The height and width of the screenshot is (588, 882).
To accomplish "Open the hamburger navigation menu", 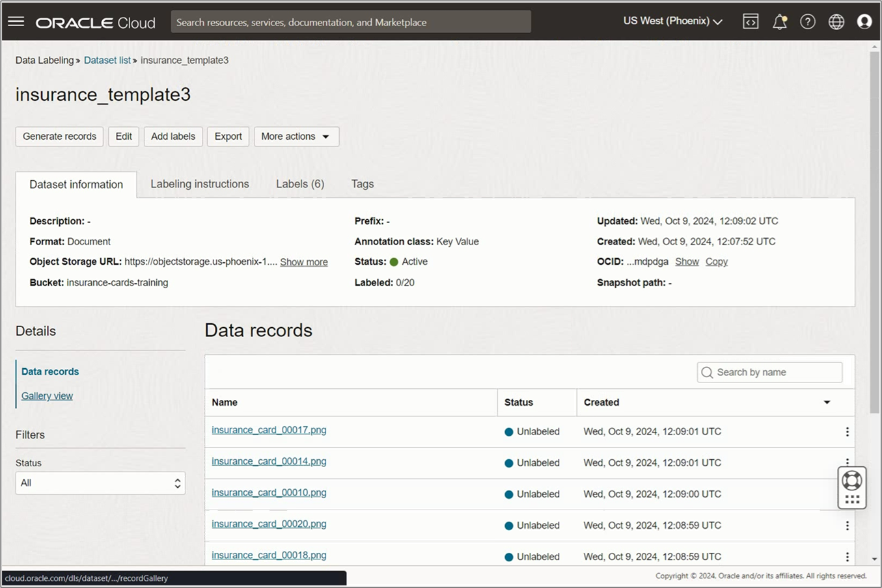I will 16,22.
